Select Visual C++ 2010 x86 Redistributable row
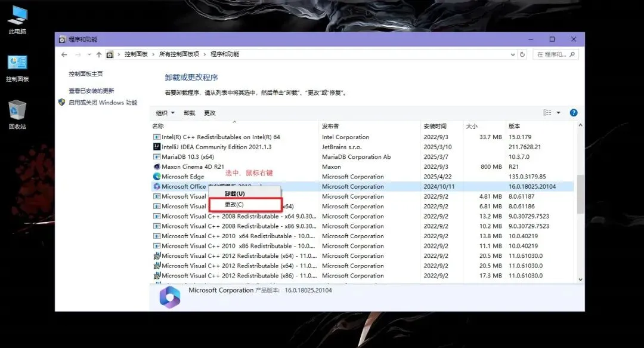The height and width of the screenshot is (348, 644). click(363, 245)
